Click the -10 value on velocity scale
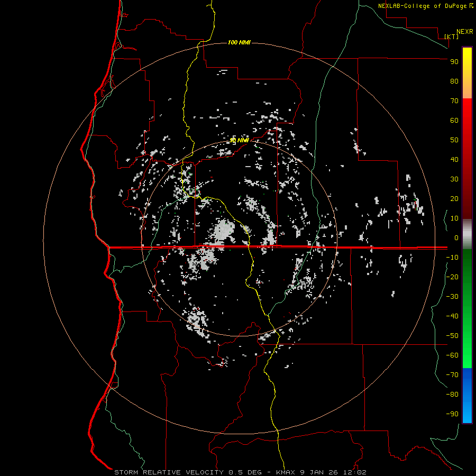The width and height of the screenshot is (476, 476). (x=452, y=258)
